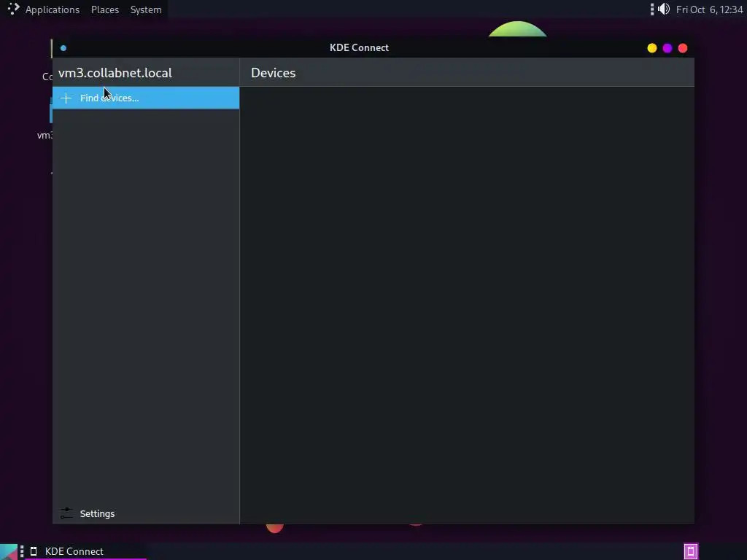Click the sliders icon next to Settings

point(66,513)
